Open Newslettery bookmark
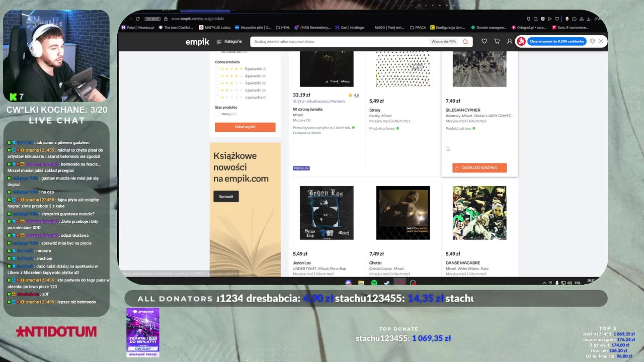 pyautogui.click(x=312, y=28)
